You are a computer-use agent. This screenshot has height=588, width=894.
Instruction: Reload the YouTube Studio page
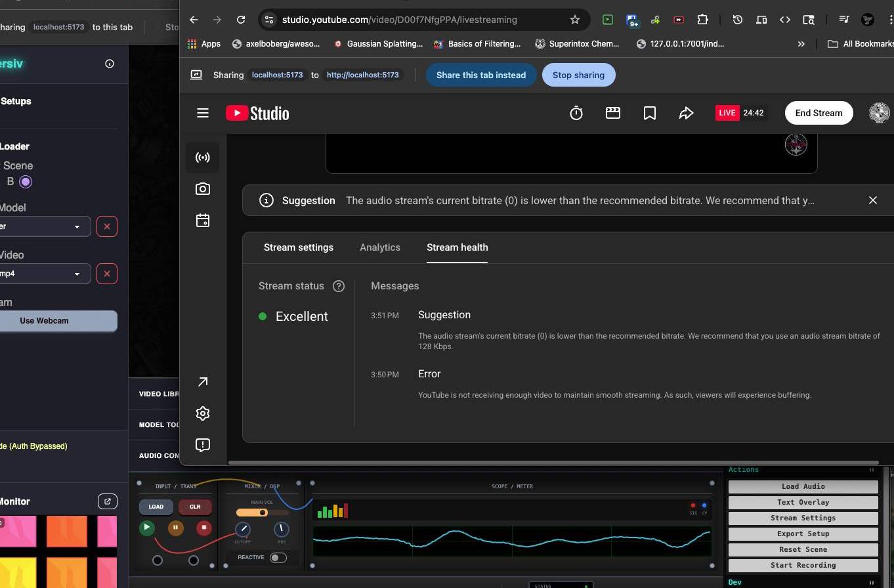[241, 20]
